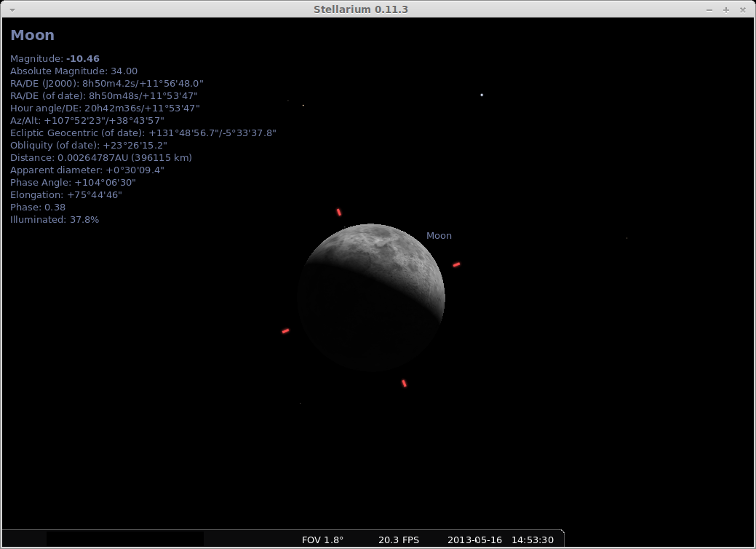Viewport: 756px width, 549px height.
Task: Click the Moon label beside the disc
Action: [439, 235]
